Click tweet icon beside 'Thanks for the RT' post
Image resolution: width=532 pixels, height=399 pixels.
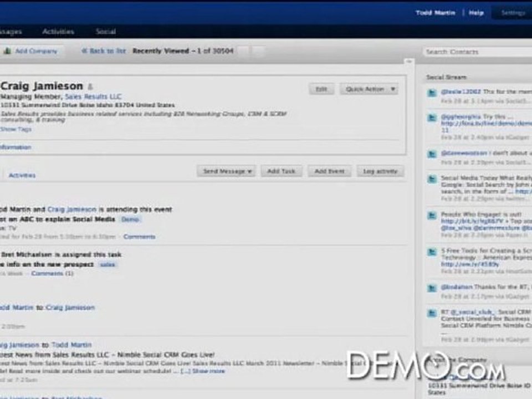pyautogui.click(x=432, y=288)
